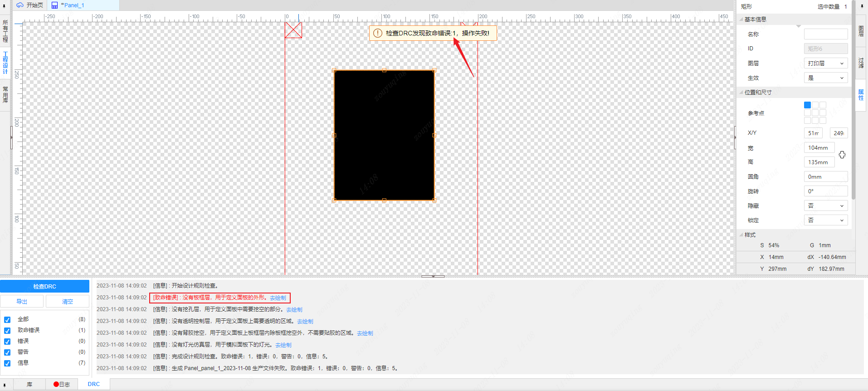
Task: Click the pin icon above the 图层 side tab
Action: pos(862,6)
